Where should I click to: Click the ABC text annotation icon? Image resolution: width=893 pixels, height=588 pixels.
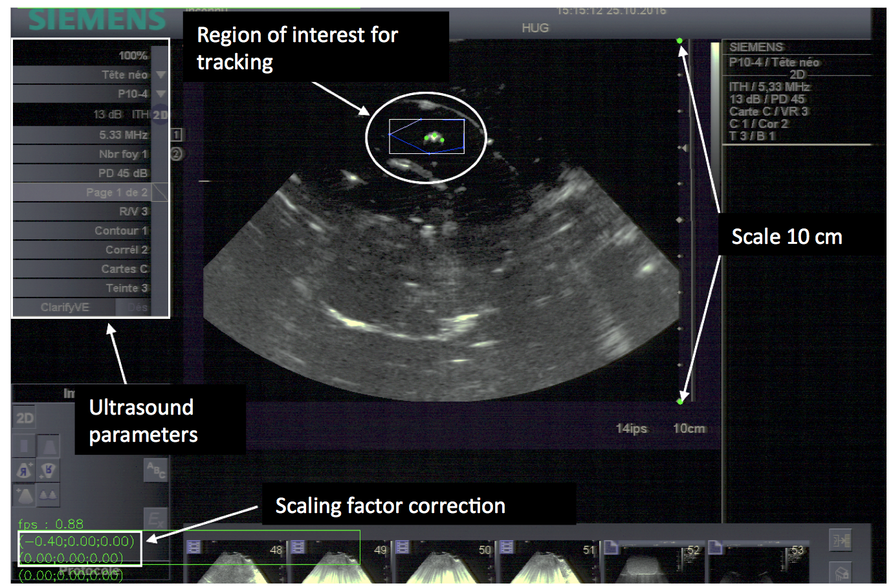point(155,470)
